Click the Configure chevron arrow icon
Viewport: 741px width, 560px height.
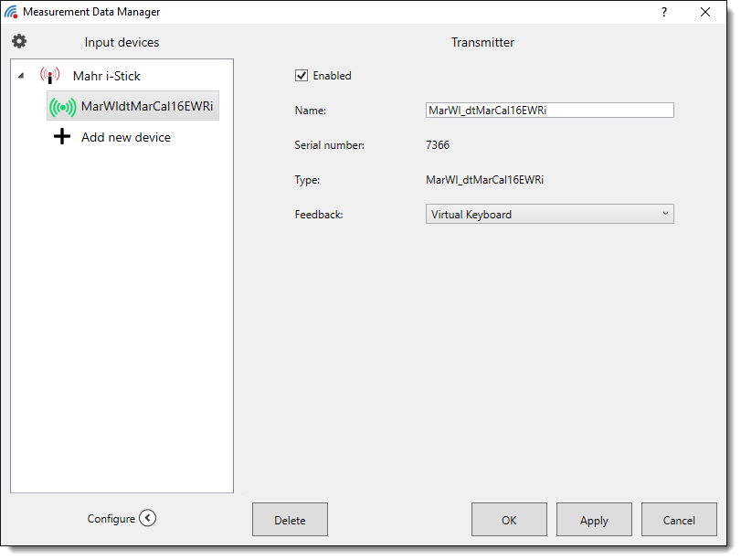tap(148, 519)
